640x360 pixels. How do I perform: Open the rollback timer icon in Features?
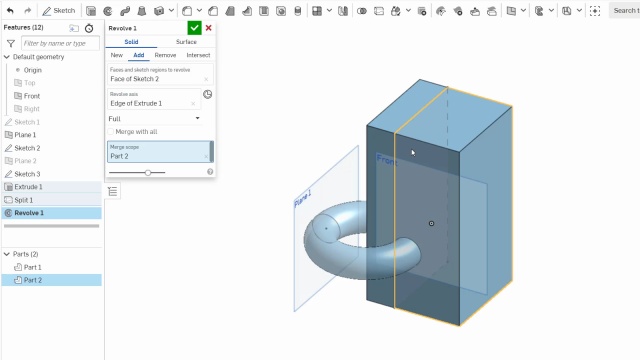[x=89, y=28]
